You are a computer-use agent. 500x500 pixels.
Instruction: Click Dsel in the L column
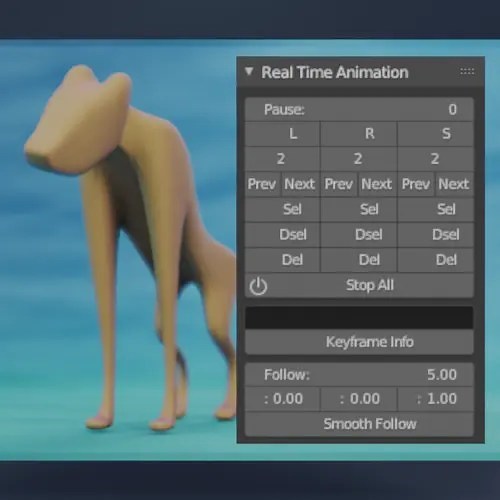coord(282,235)
